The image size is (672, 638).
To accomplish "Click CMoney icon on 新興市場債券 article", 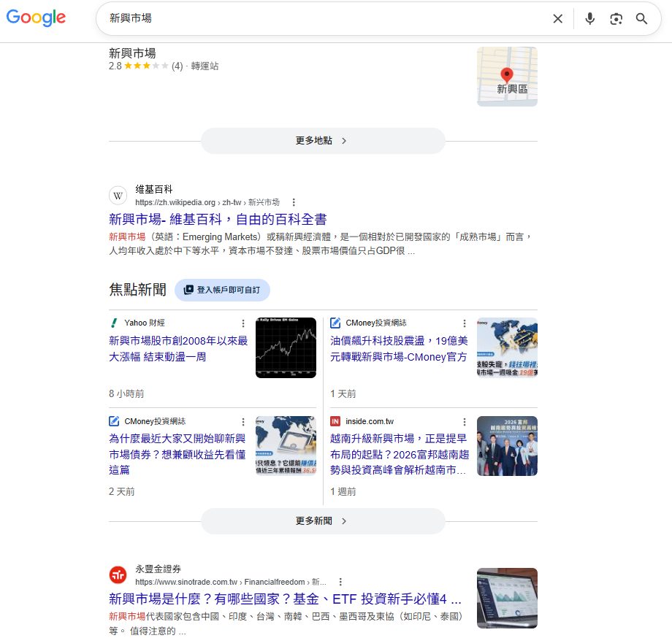I will click(x=114, y=421).
